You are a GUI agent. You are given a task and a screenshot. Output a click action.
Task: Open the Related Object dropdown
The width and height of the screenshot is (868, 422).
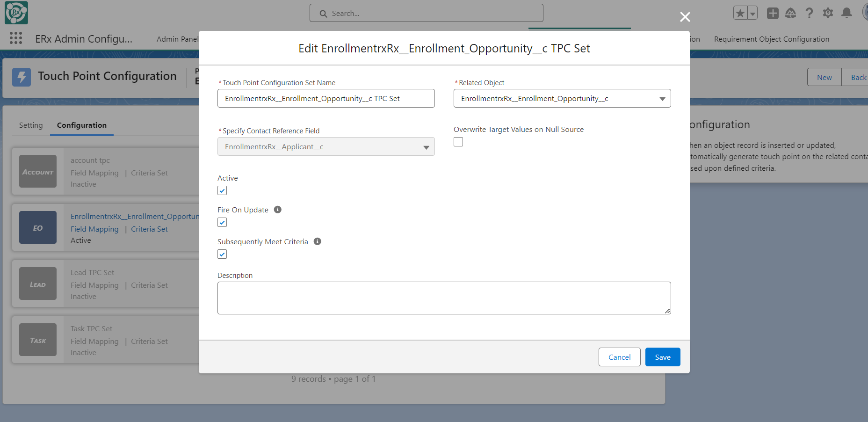click(x=562, y=98)
